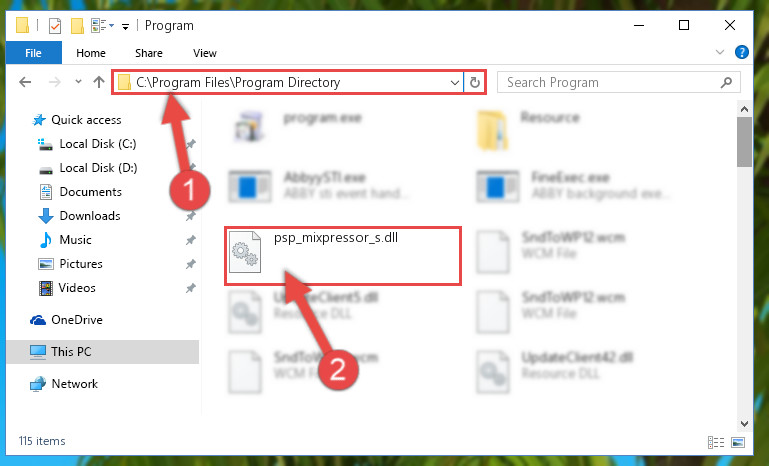Open recent locations dropdown arrow
Screen dimensions: 769x466
pyautogui.click(x=78, y=82)
